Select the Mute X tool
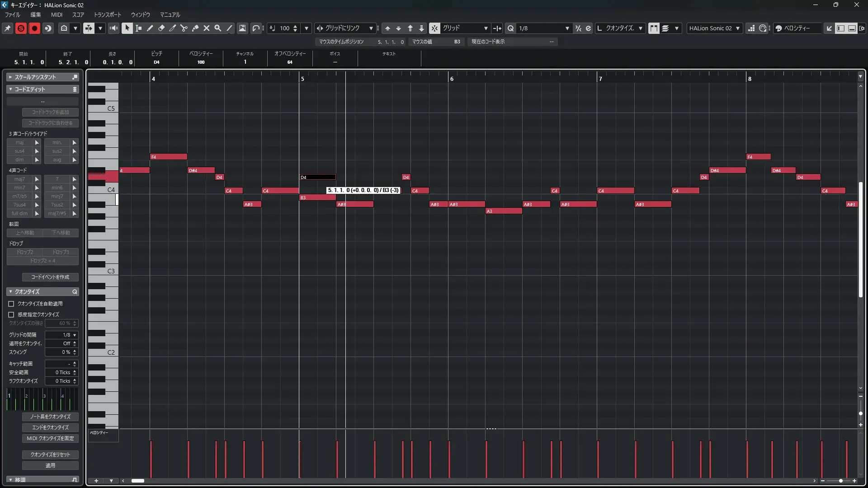This screenshot has width=868, height=488. (207, 28)
